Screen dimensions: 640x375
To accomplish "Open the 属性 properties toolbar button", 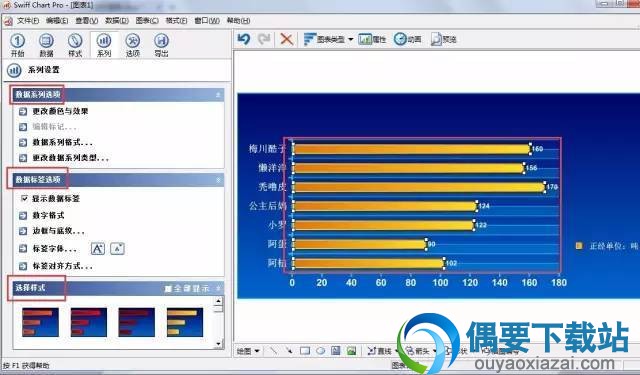I will [372, 39].
